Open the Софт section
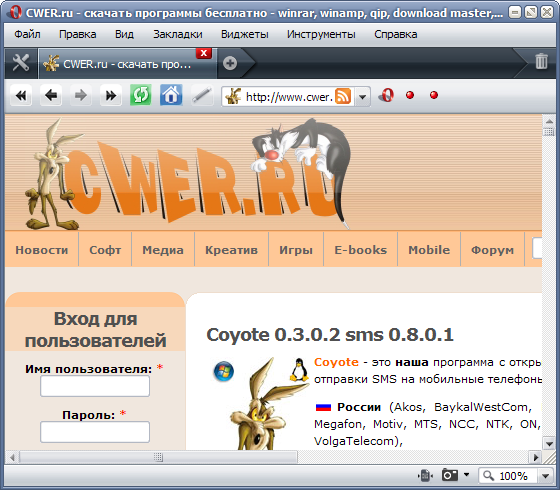Viewport: 560px width, 490px height. tap(105, 250)
